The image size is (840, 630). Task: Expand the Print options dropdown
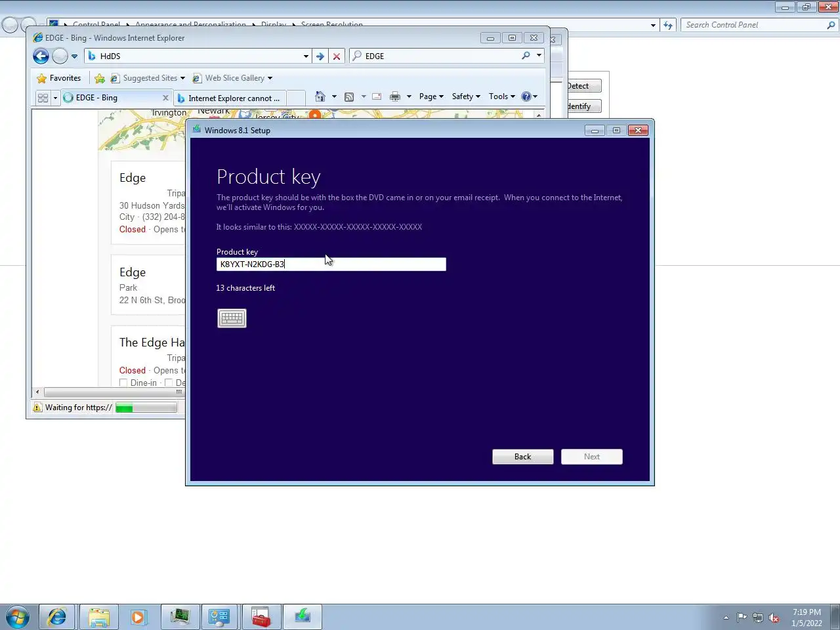coord(409,96)
